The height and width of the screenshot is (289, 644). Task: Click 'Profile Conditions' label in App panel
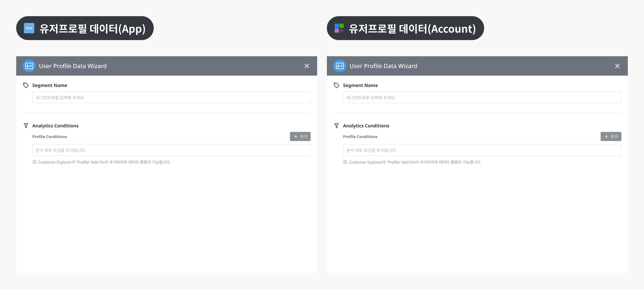[50, 137]
